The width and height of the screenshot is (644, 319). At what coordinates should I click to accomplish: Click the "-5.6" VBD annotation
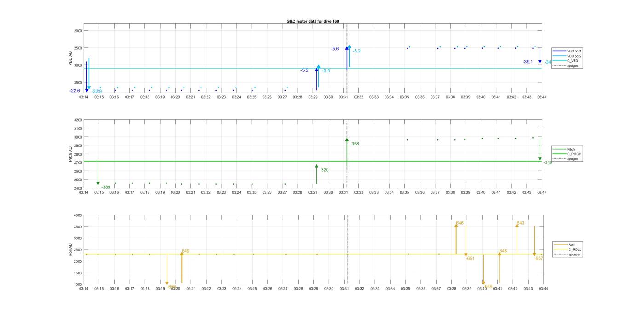tap(335, 49)
